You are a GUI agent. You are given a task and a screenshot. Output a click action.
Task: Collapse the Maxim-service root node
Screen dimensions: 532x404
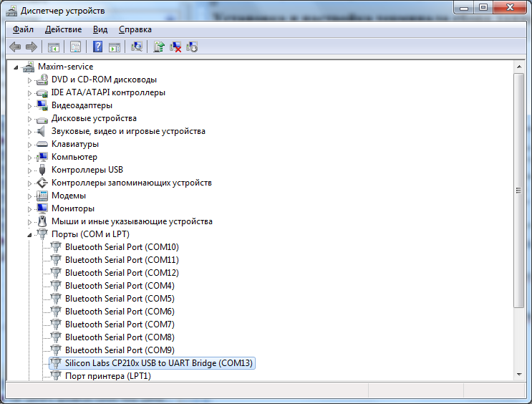click(16, 67)
